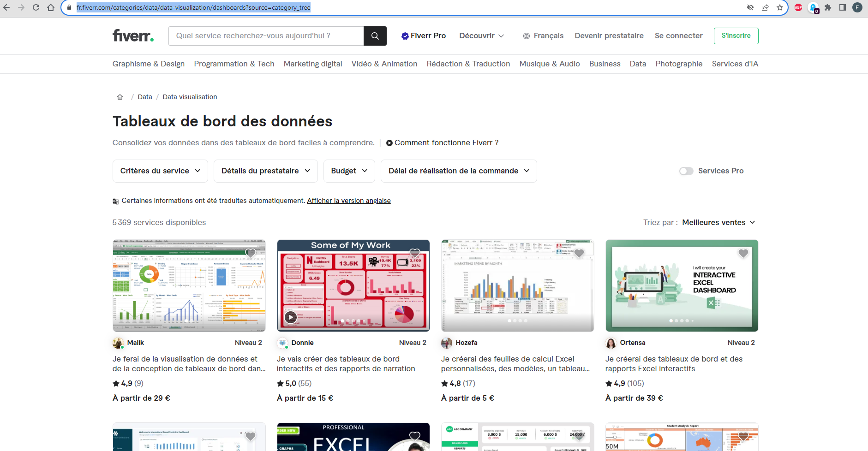This screenshot has width=868, height=451.
Task: Open the Musique & Audio category
Action: click(550, 64)
